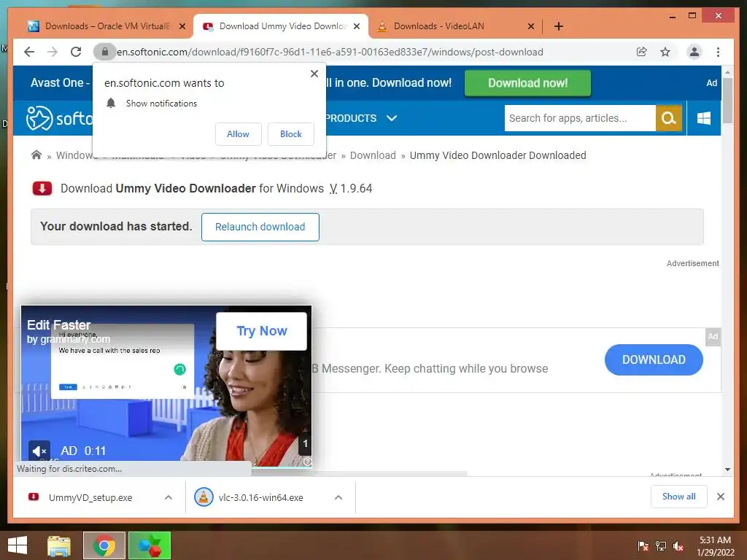Click the green cubes taskbar app icon
This screenshot has width=747, height=560.
click(150, 545)
